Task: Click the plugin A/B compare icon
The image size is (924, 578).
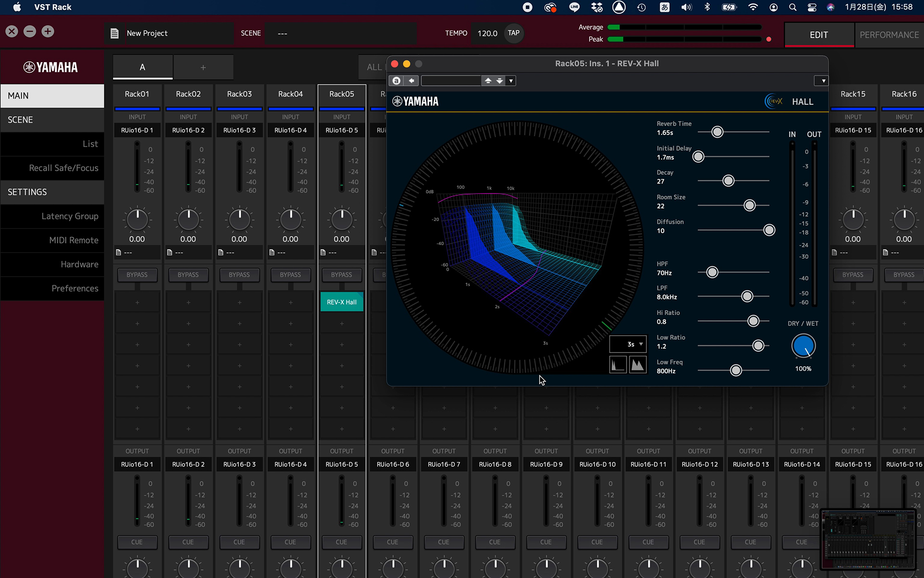Action: pyautogui.click(x=397, y=81)
